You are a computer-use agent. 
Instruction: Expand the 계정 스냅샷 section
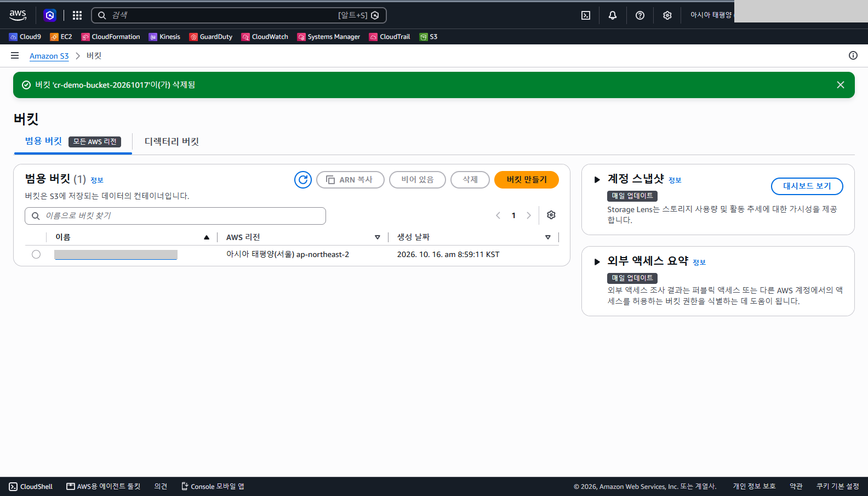597,179
